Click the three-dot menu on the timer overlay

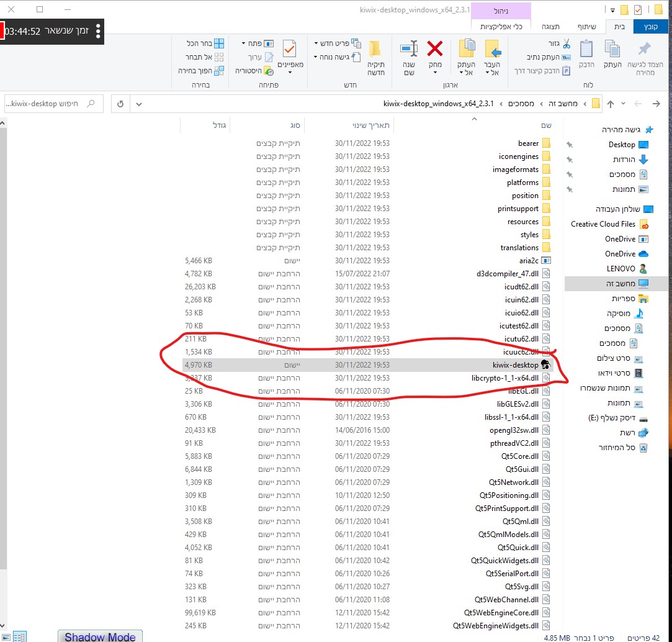pyautogui.click(x=98, y=31)
